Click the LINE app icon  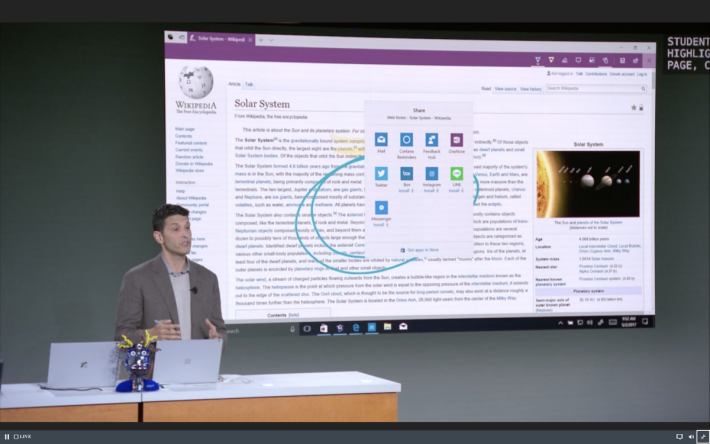pos(456,173)
